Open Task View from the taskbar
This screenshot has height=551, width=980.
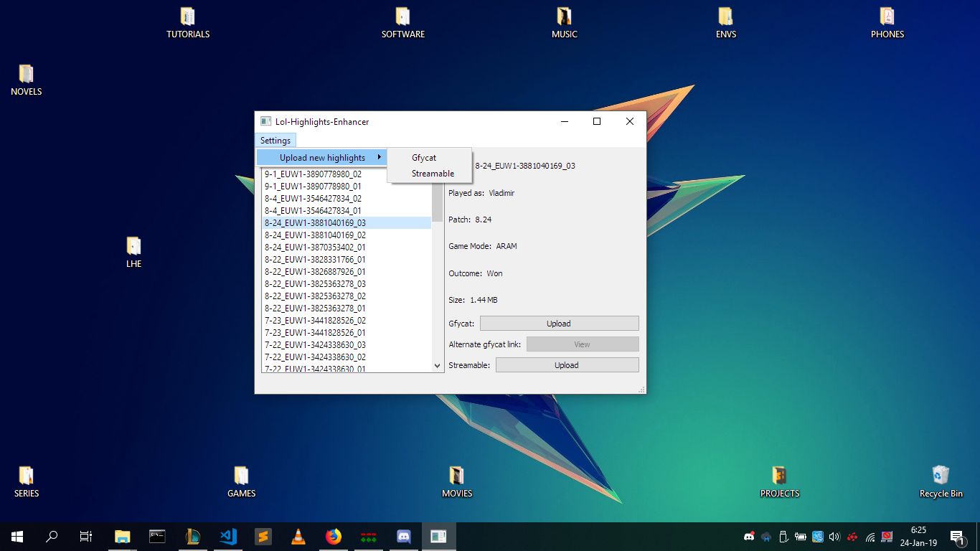click(86, 536)
